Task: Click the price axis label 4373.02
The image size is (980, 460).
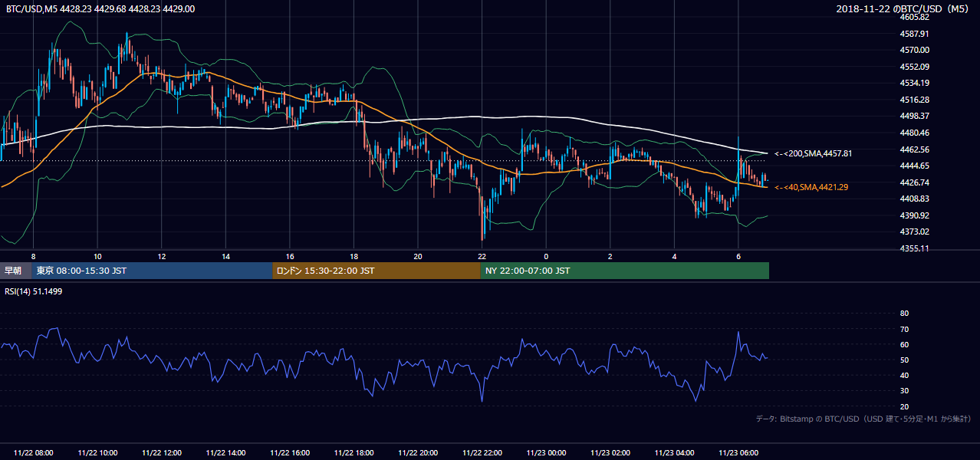Action: [915, 232]
